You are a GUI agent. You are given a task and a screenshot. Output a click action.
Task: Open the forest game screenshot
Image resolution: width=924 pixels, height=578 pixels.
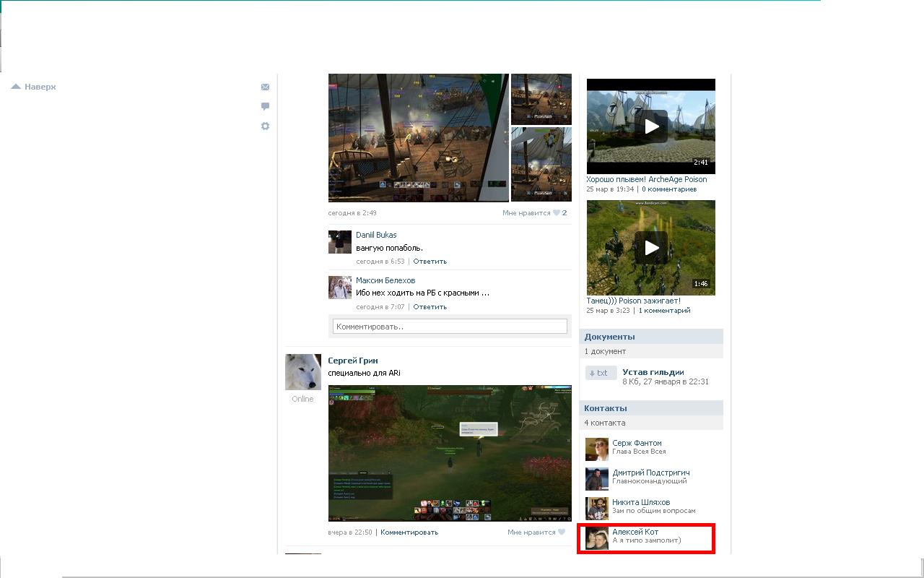click(450, 453)
